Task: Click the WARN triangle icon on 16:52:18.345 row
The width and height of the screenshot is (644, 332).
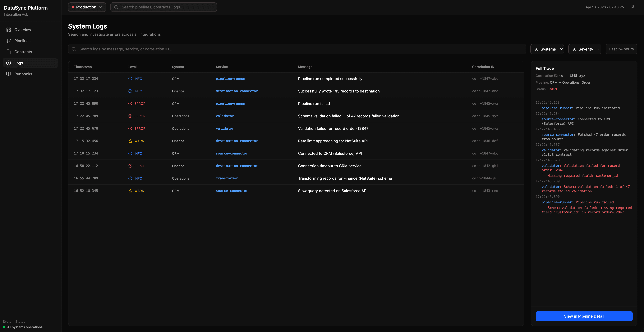Action: 130,191
